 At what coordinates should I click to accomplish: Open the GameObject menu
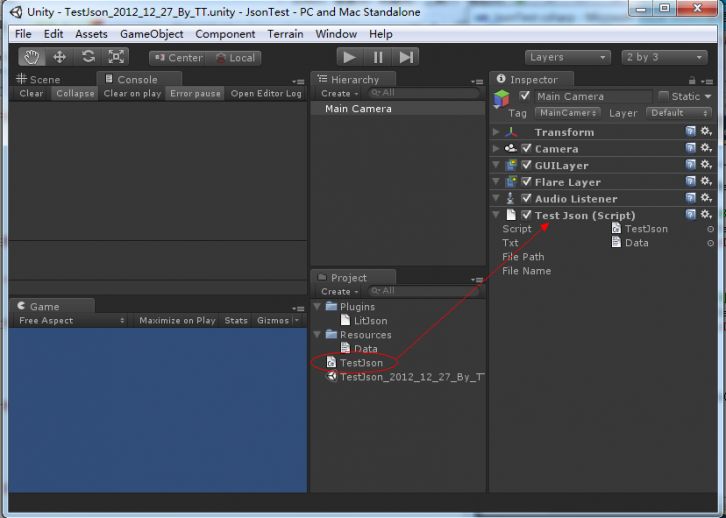click(x=151, y=34)
